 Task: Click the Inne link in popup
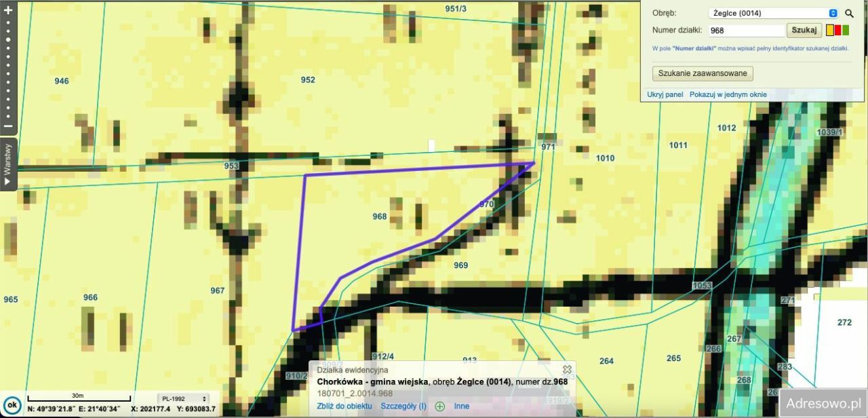click(x=462, y=406)
